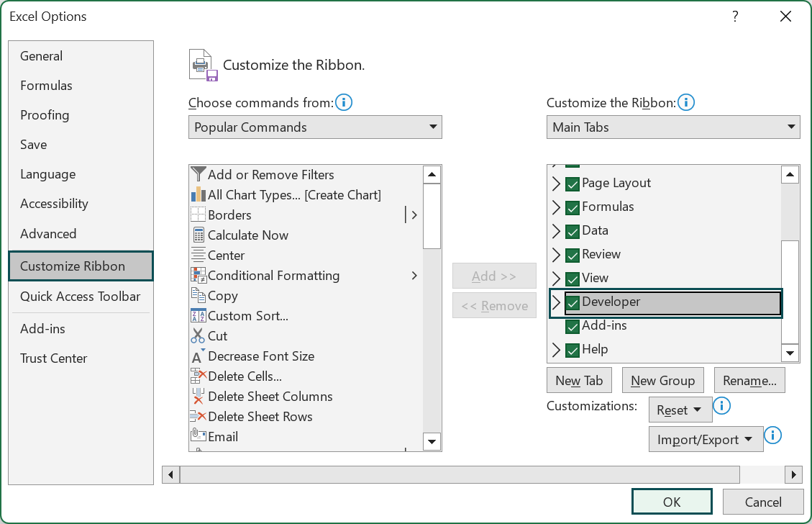Expand the Data tree node
The width and height of the screenshot is (812, 524).
556,231
